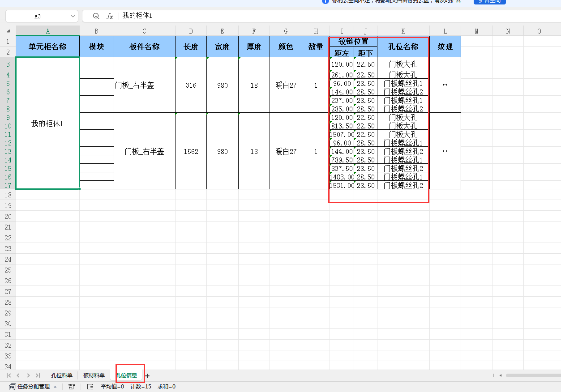Image resolution: width=561 pixels, height=392 pixels.
Task: Click the last-sheet navigation icon
Action: coord(37,375)
